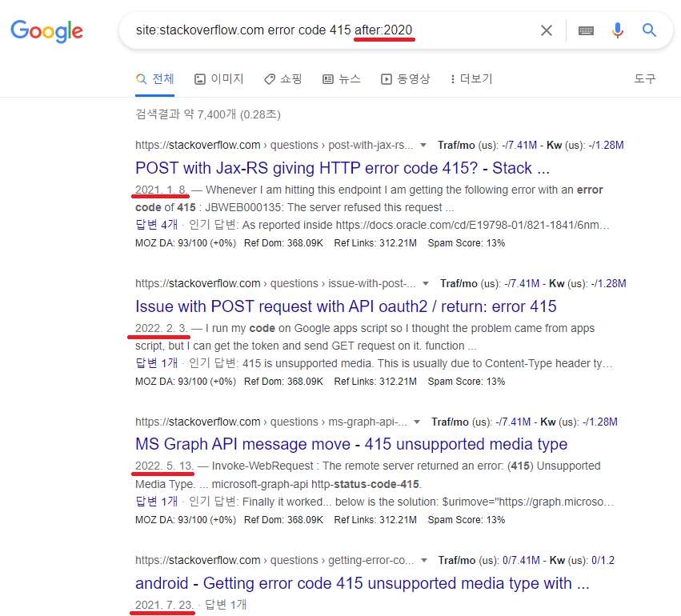
Task: Expand dropdown arrow next to ms-graph-api URL
Action: click(417, 422)
